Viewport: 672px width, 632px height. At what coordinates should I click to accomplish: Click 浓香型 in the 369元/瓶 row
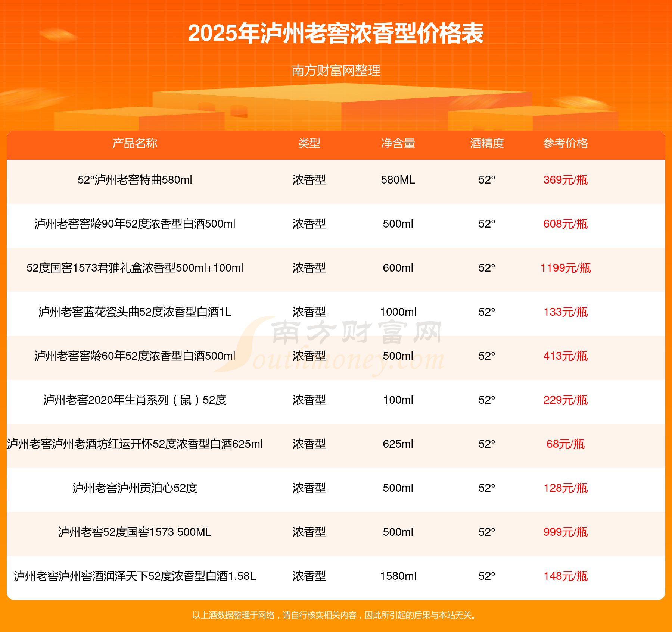tap(309, 180)
